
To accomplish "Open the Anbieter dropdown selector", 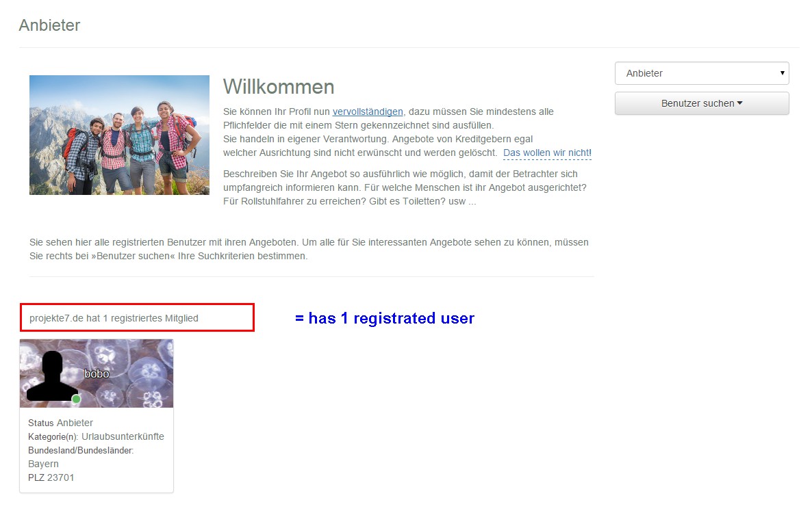I will pos(702,73).
